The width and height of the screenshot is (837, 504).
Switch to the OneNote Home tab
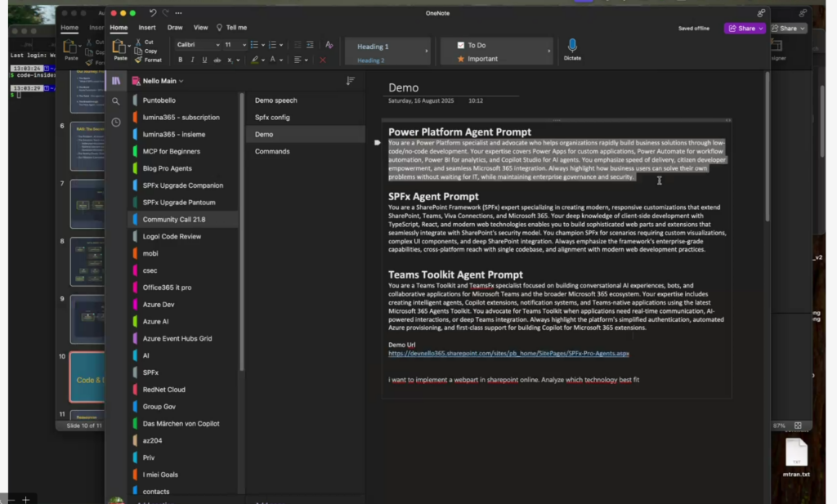point(119,28)
